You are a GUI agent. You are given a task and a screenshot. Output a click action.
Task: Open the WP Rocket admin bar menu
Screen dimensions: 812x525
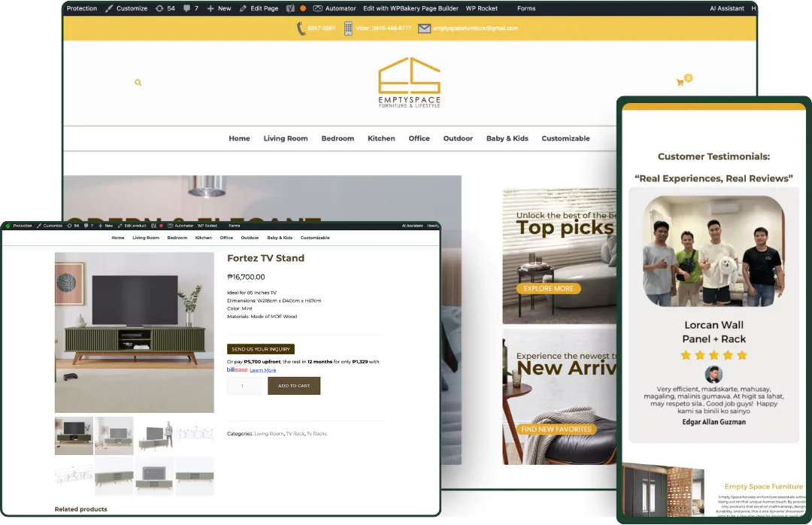click(x=481, y=8)
